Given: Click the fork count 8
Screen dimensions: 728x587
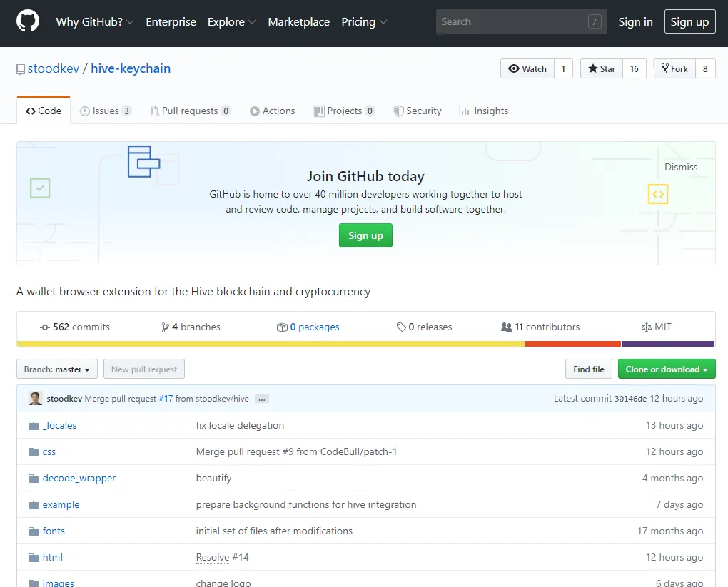Looking at the screenshot, I should click(x=705, y=68).
